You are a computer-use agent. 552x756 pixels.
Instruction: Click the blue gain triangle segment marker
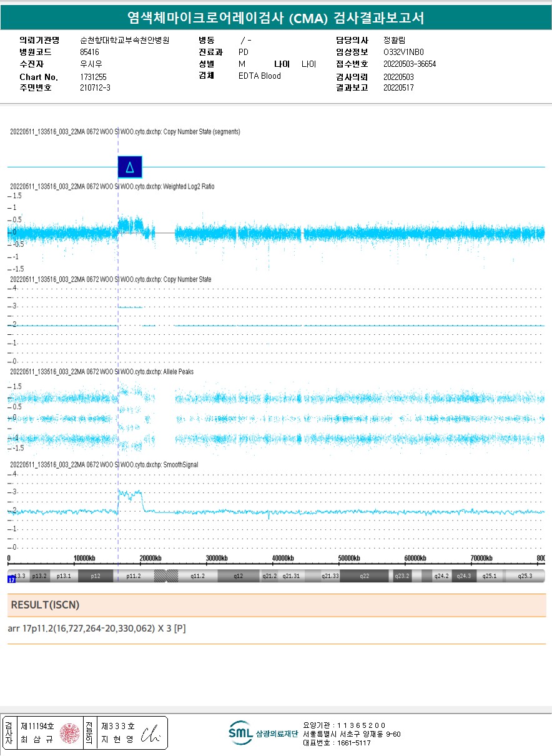pos(130,167)
